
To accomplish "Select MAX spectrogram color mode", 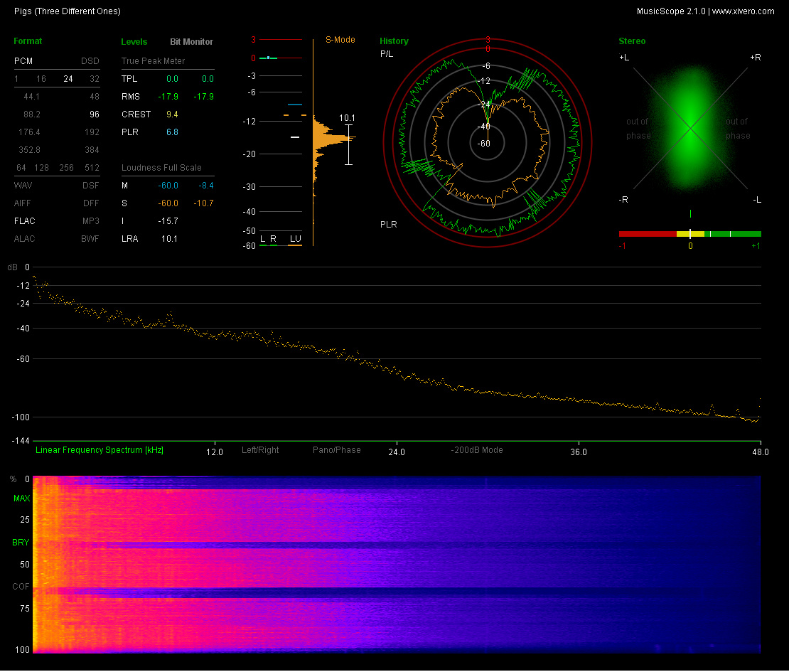I will pyautogui.click(x=21, y=498).
